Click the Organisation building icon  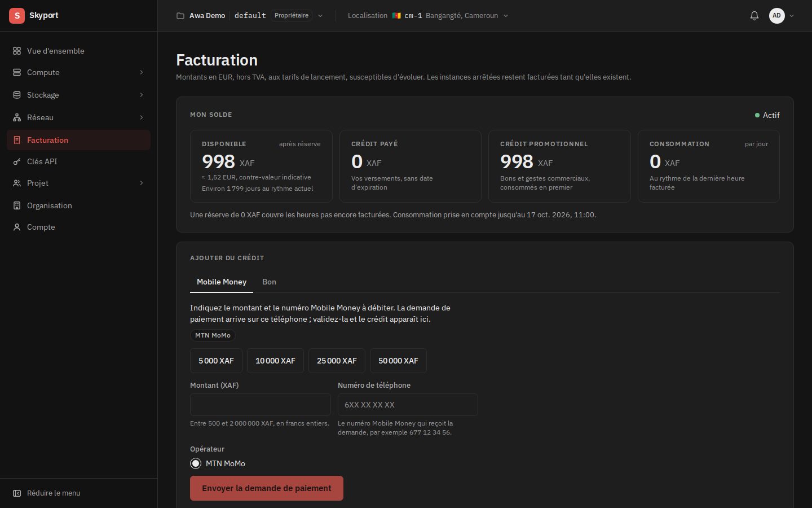[x=17, y=205]
